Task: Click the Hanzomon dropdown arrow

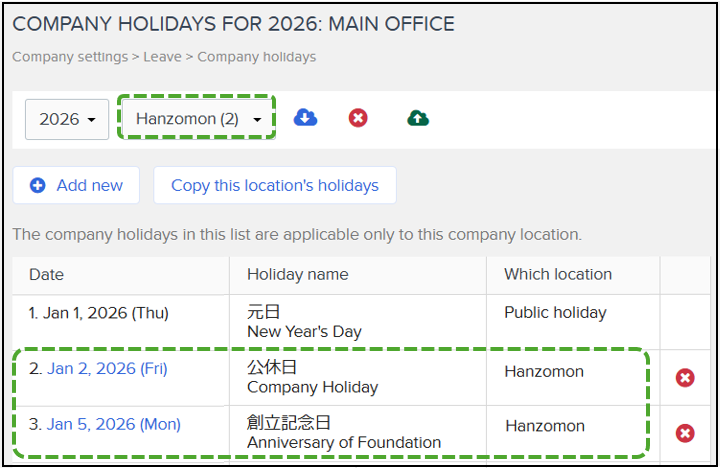Action: [x=257, y=119]
